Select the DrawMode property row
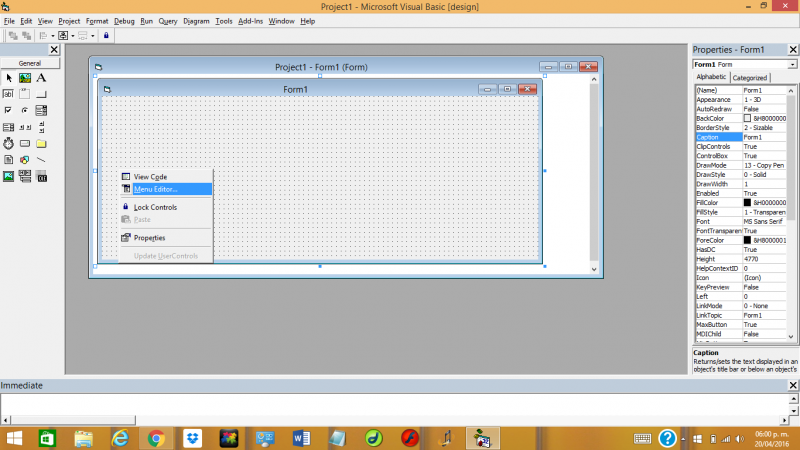 click(741, 165)
